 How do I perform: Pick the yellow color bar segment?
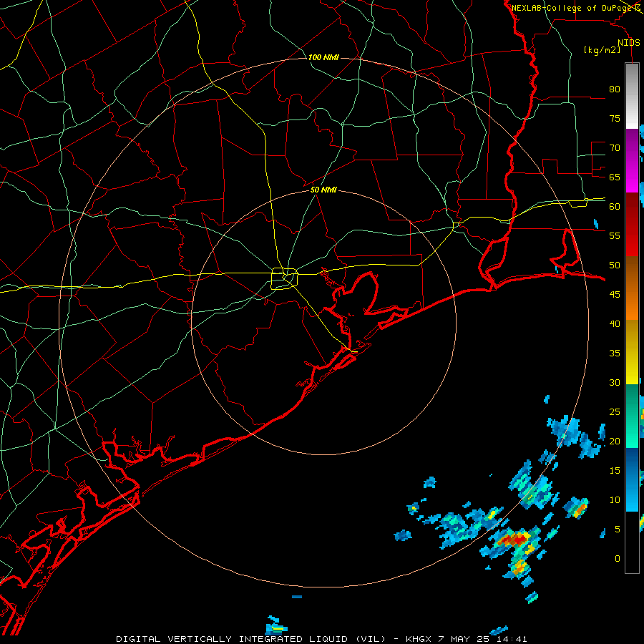(x=632, y=352)
